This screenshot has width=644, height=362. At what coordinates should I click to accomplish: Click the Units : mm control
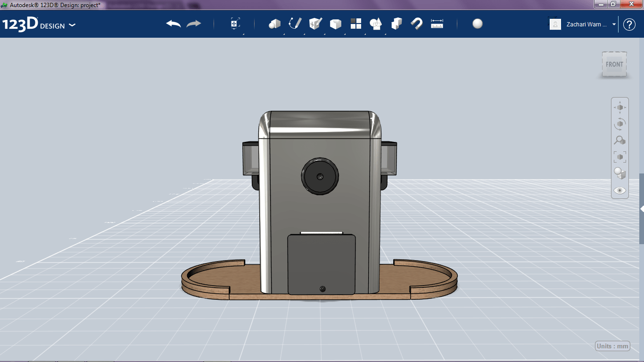612,346
